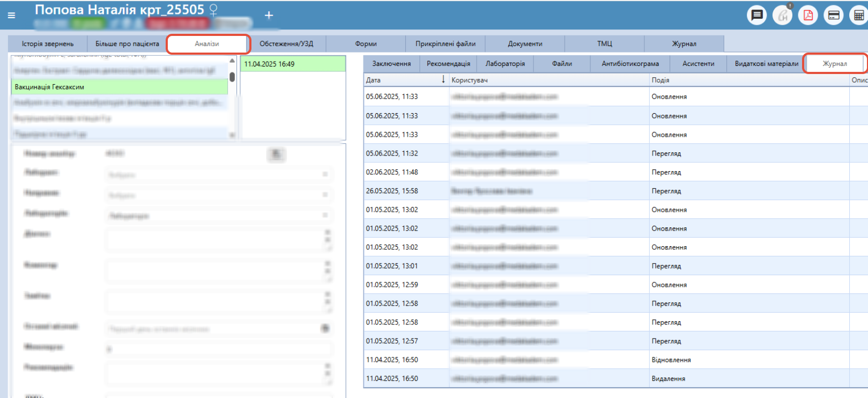Screen dimensions: 868x398
Task: Open the payment card icon
Action: pyautogui.click(x=834, y=15)
